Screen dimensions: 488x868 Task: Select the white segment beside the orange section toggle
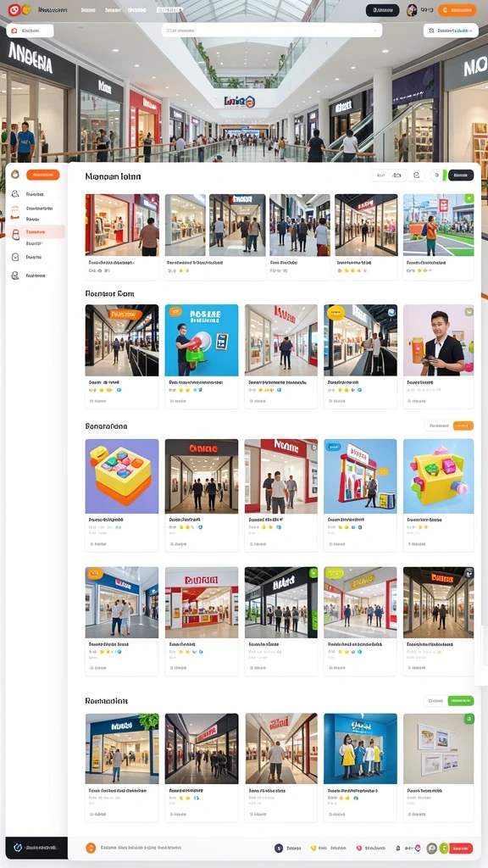point(439,426)
